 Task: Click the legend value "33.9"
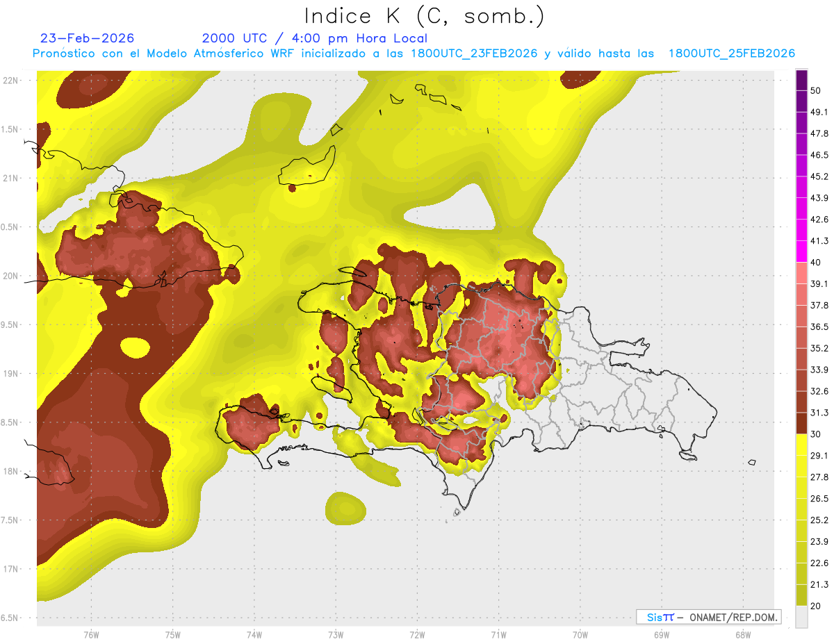point(820,370)
